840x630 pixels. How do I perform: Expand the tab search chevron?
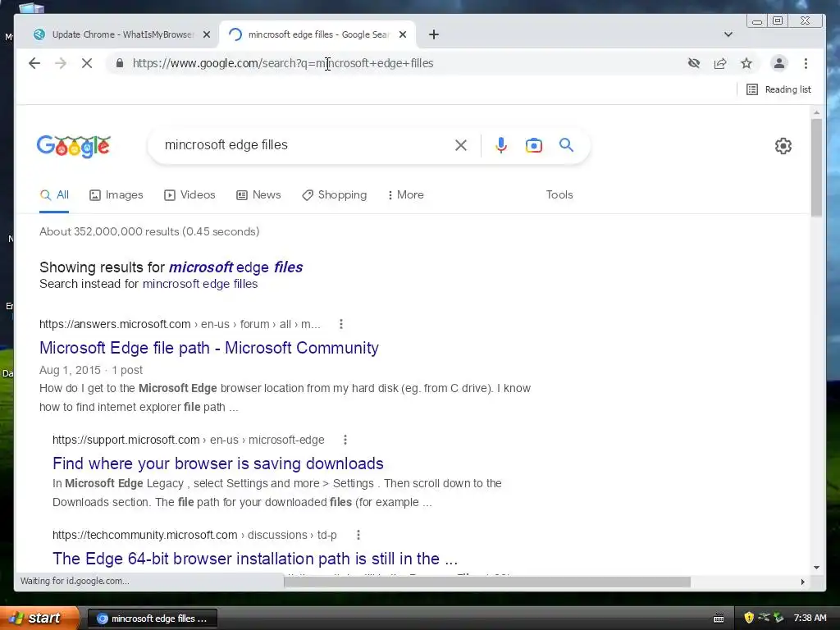(728, 34)
